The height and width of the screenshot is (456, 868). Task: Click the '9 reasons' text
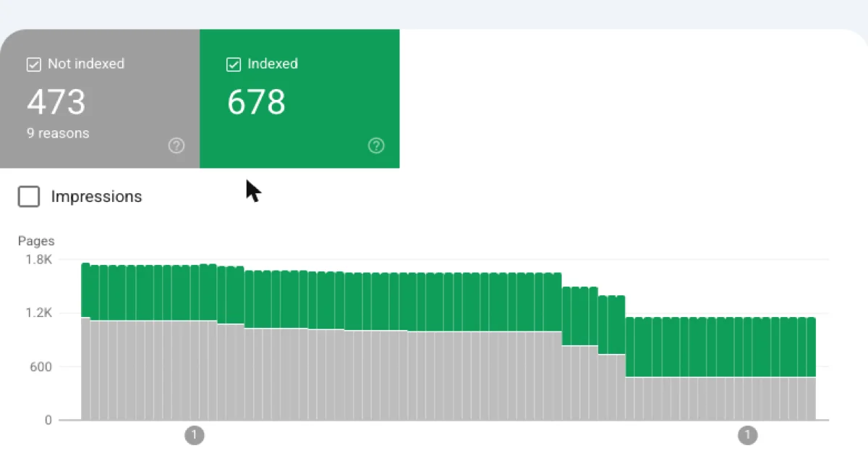coord(58,133)
